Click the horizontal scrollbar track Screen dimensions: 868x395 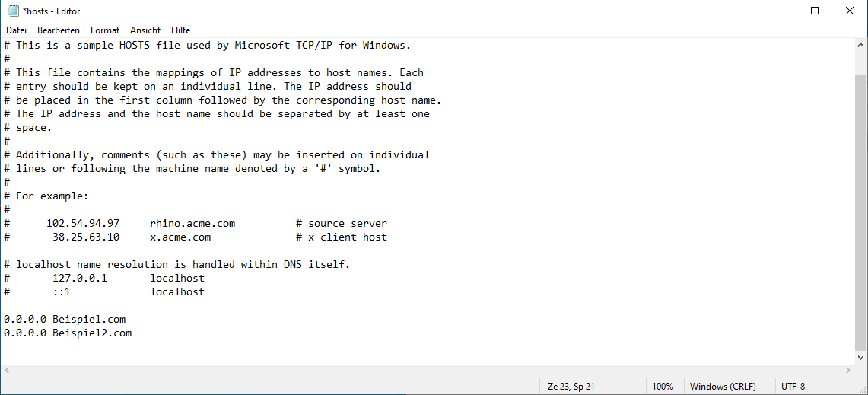pos(428,370)
